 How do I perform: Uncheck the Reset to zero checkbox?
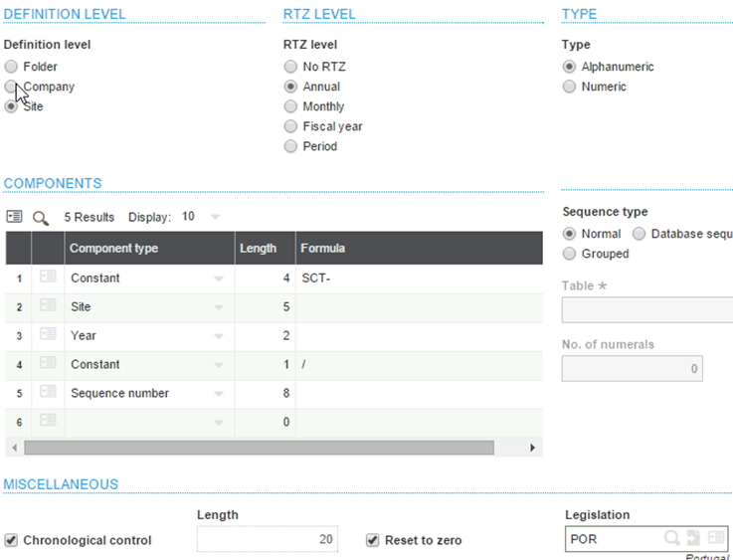pos(373,540)
